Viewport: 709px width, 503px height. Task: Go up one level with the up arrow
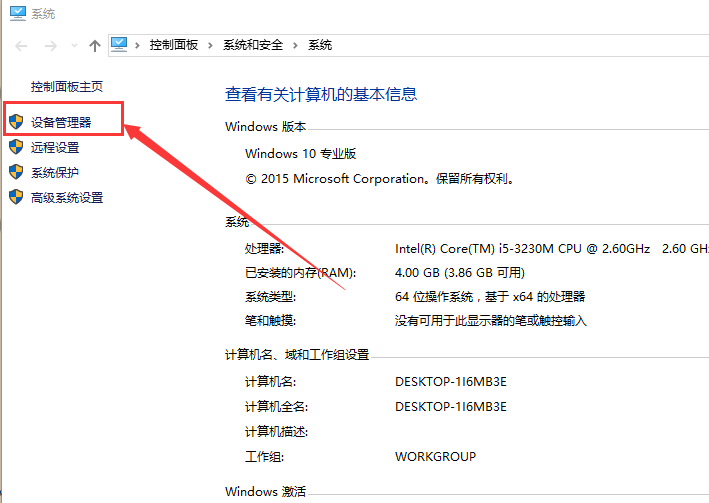pos(95,46)
